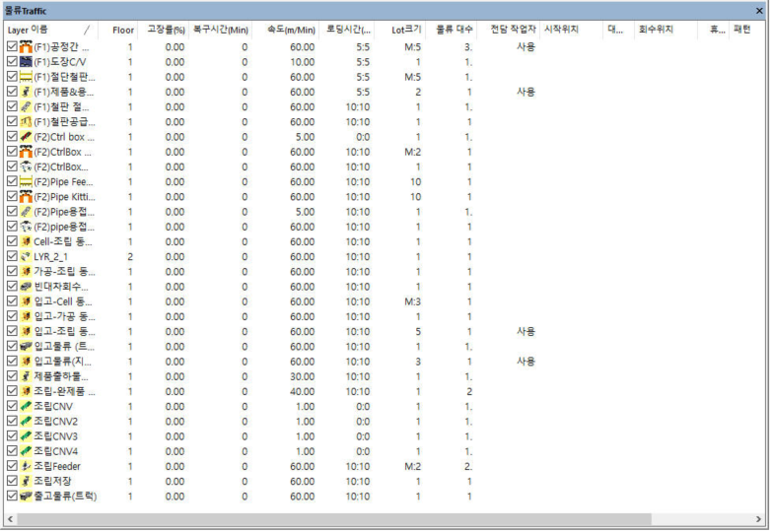The image size is (771, 532).
Task: Click the 빈대차회수 layer icon
Action: pyautogui.click(x=26, y=286)
